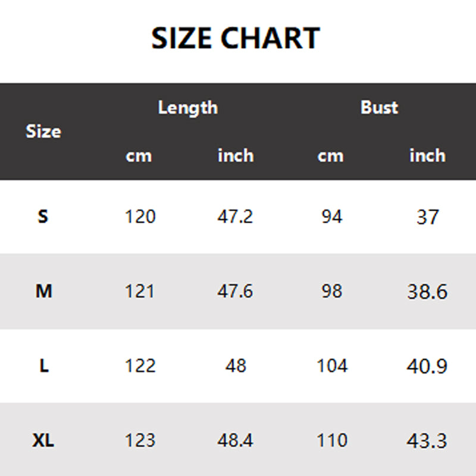Select the 120 length value

(140, 217)
